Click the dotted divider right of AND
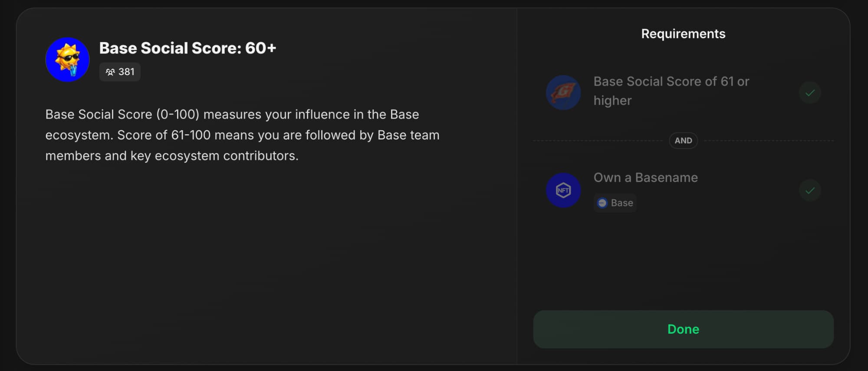Image resolution: width=868 pixels, height=371 pixels. [x=768, y=141]
